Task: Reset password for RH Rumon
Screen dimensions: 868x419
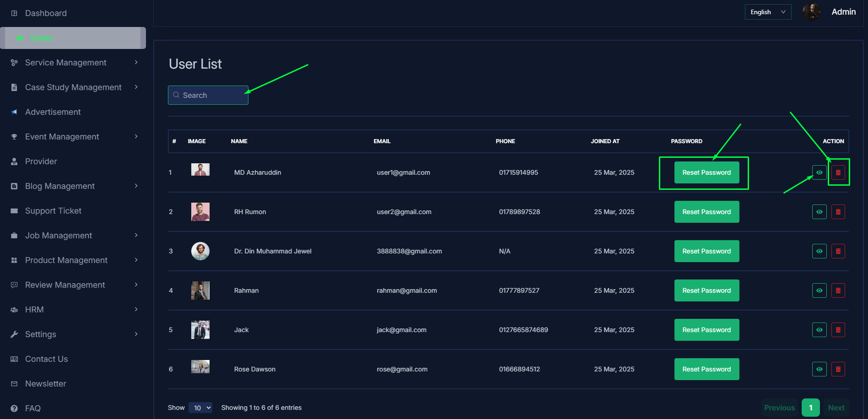Action: (707, 212)
